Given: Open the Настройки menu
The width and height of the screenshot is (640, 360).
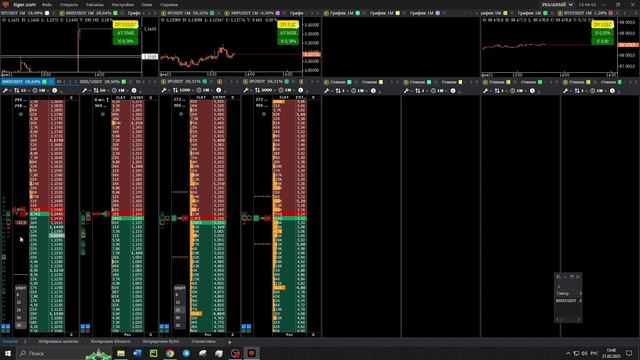Looking at the screenshot, I should [122, 5].
